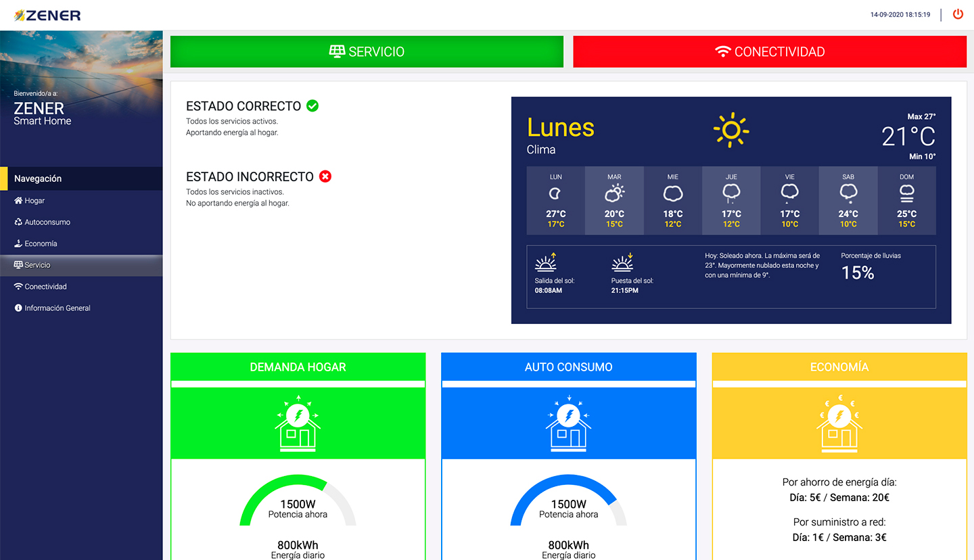Click the red X icon beside Estado Incorrecto

point(325,177)
